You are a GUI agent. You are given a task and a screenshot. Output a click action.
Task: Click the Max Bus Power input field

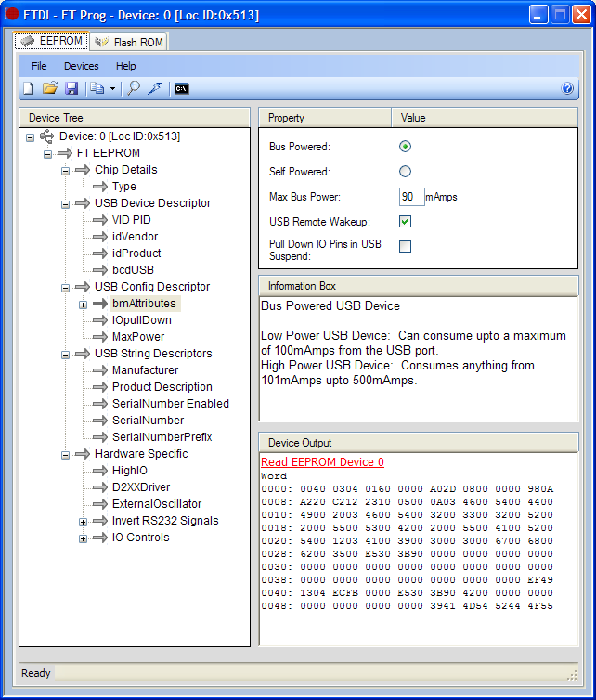(411, 197)
